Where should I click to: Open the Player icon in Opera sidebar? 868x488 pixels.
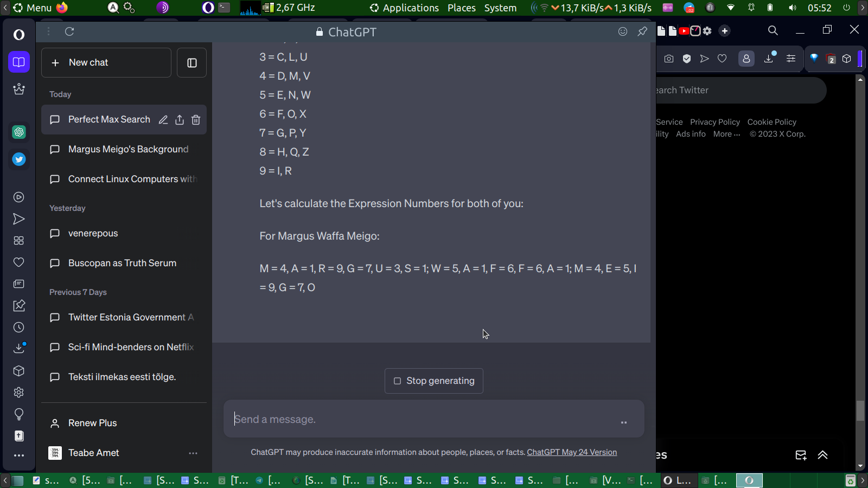[19, 197]
